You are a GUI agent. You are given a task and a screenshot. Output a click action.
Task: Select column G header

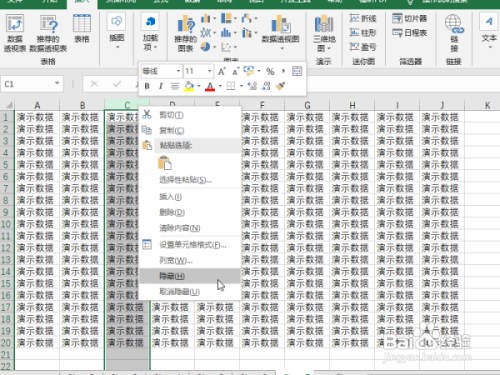tap(307, 105)
